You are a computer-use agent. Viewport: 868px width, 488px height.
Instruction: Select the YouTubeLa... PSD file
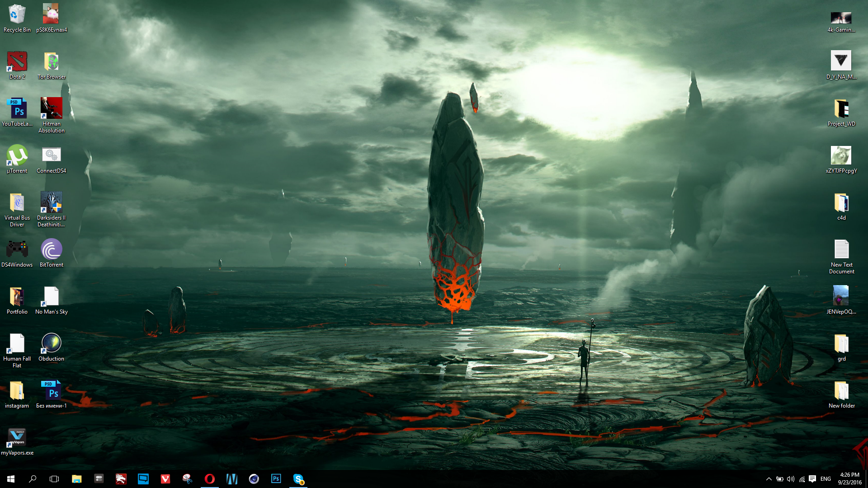coord(17,113)
